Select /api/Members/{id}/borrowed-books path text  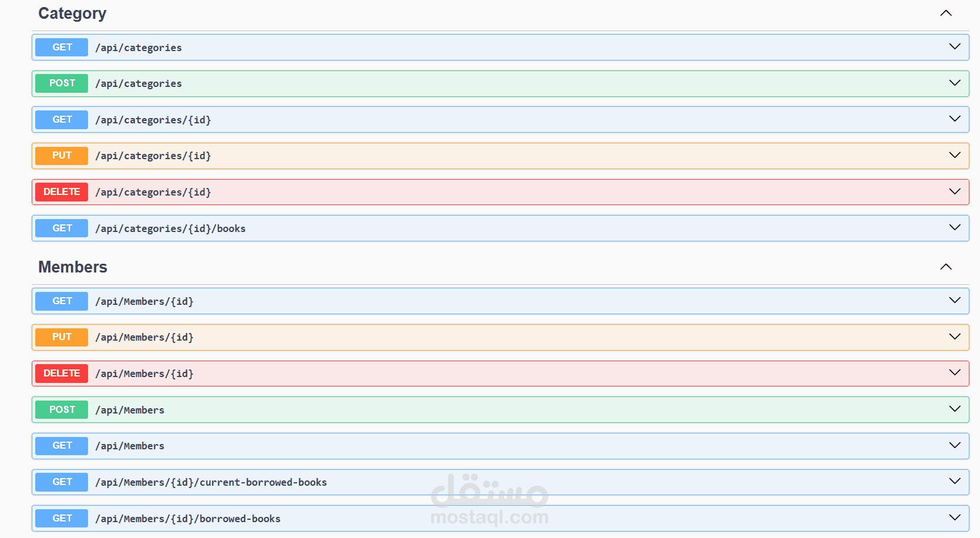(188, 519)
